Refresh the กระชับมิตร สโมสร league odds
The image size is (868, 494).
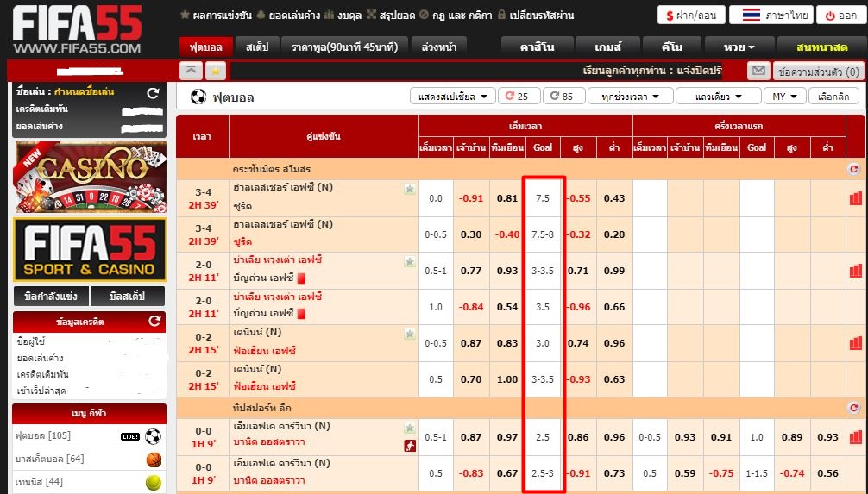point(853,169)
